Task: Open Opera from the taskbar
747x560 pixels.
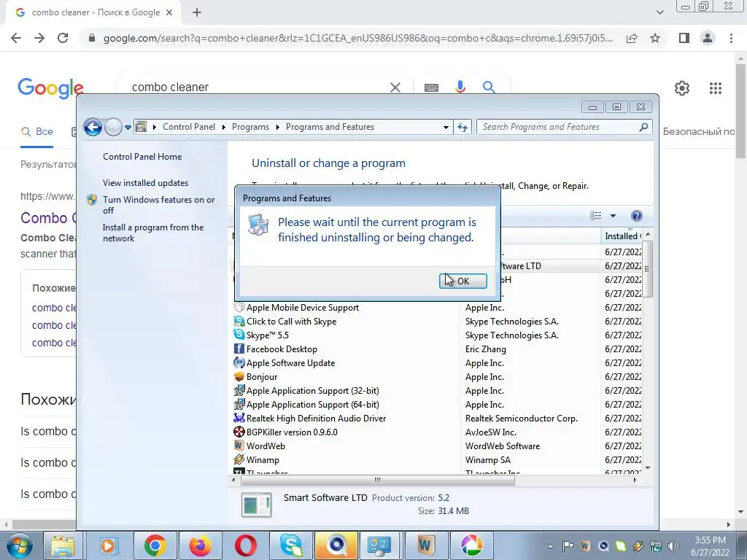Action: 245,545
